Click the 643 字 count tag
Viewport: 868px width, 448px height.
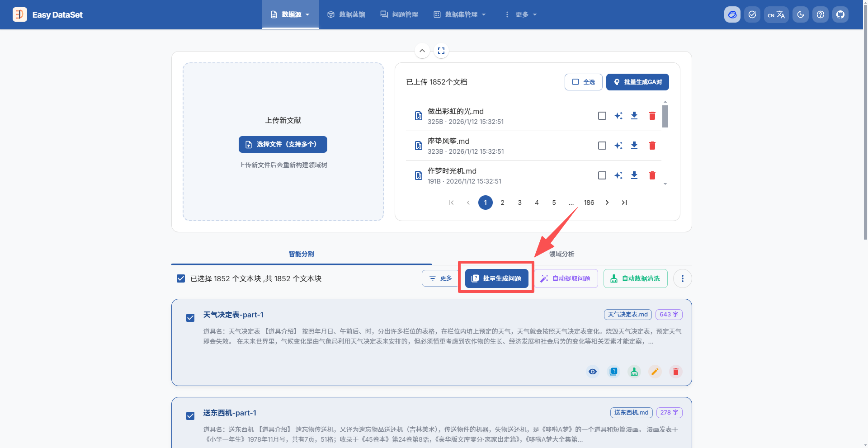pyautogui.click(x=669, y=315)
